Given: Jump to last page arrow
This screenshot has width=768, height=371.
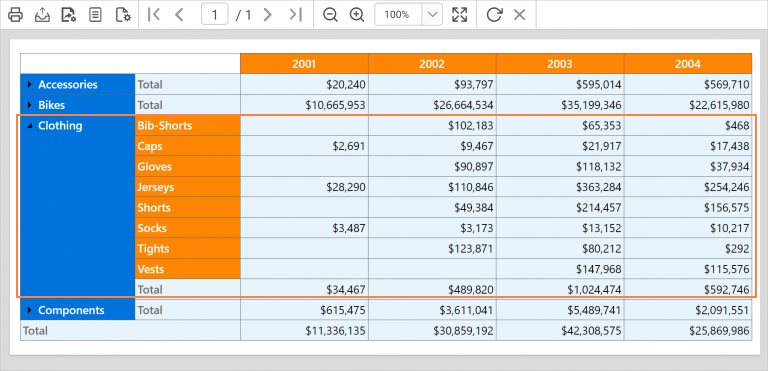Looking at the screenshot, I should (295, 15).
